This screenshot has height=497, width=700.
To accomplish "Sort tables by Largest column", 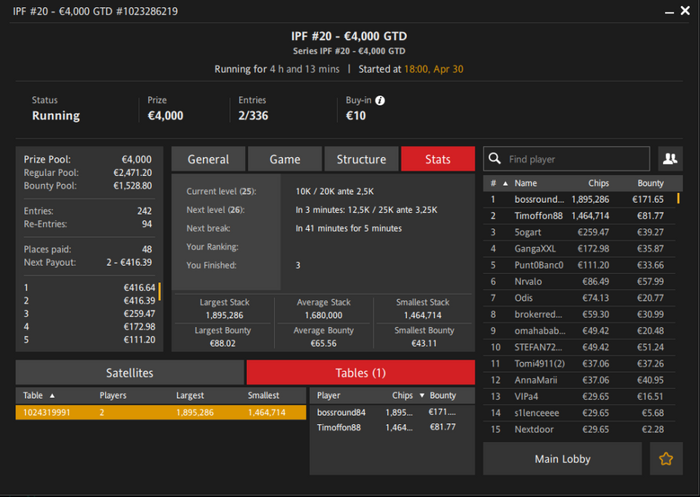I will 190,395.
